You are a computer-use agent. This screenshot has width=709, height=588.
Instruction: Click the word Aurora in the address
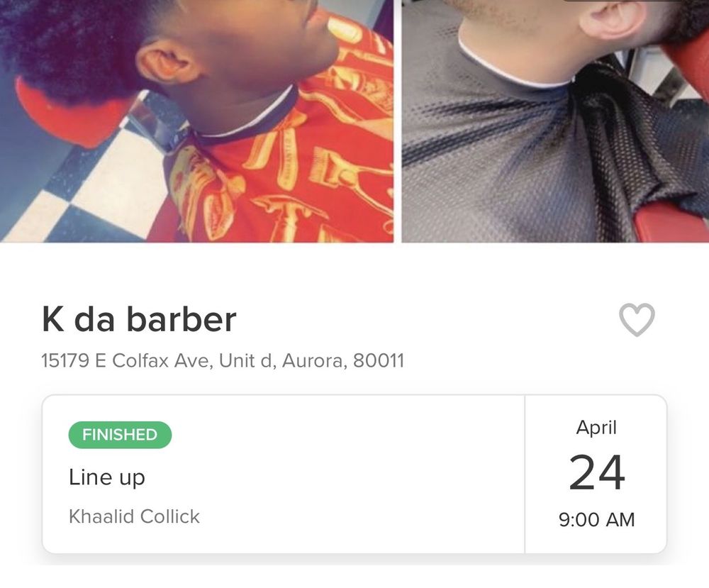click(314, 360)
